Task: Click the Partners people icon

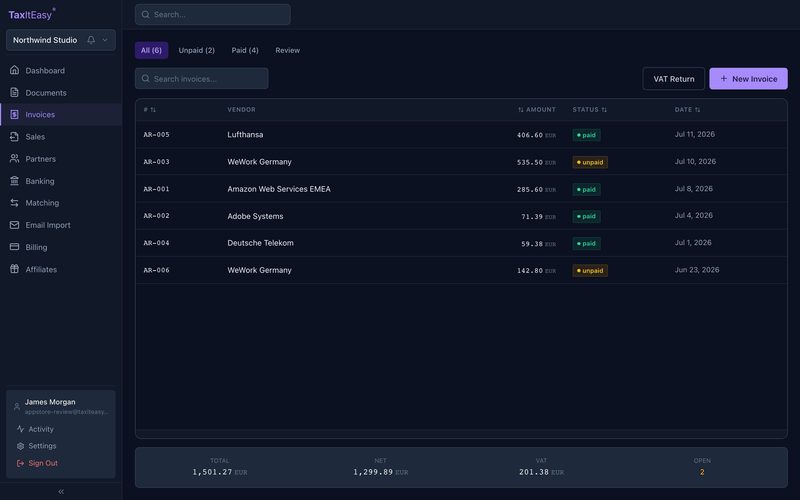Action: pyautogui.click(x=14, y=159)
